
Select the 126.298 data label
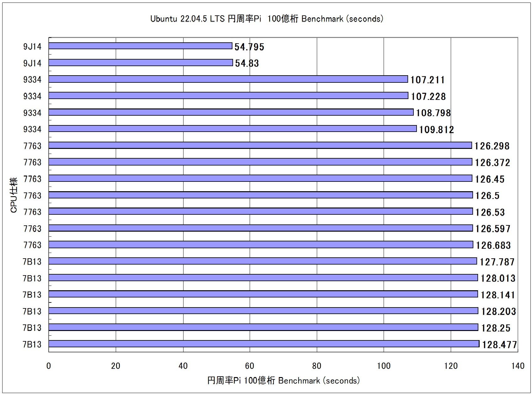[492, 146]
